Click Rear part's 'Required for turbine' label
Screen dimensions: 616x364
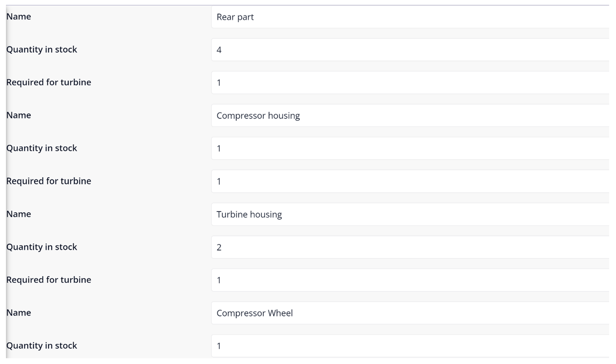[49, 82]
